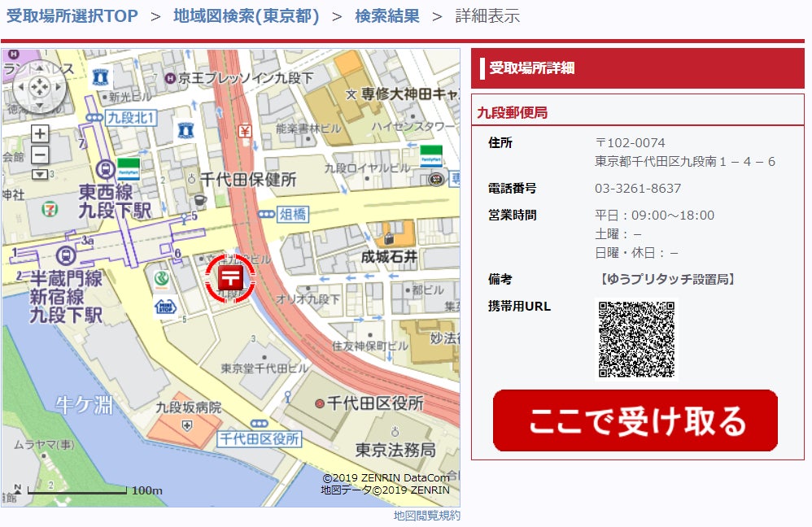Zoom in with the map plus button

[x=40, y=133]
